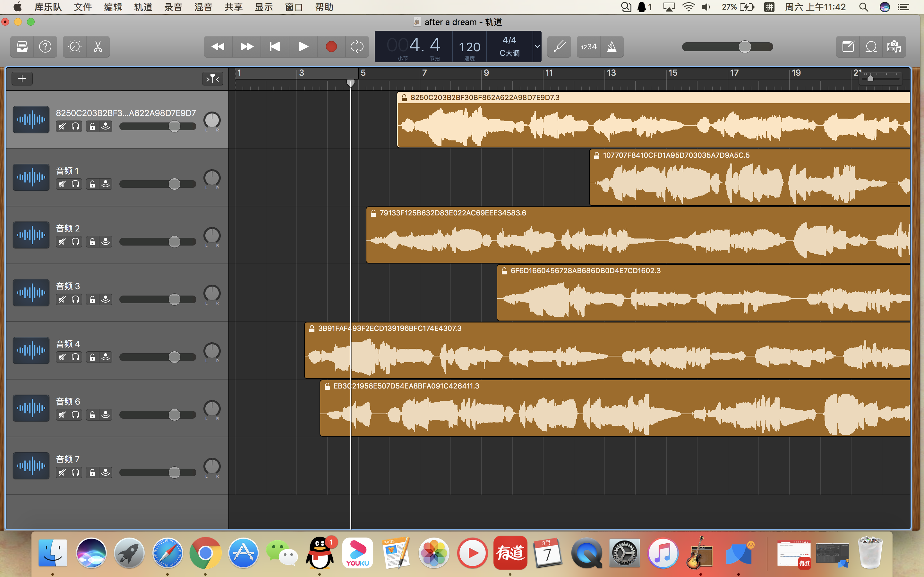924x577 pixels.
Task: Expand the LCD display mode dropdown arrow
Action: click(x=537, y=46)
